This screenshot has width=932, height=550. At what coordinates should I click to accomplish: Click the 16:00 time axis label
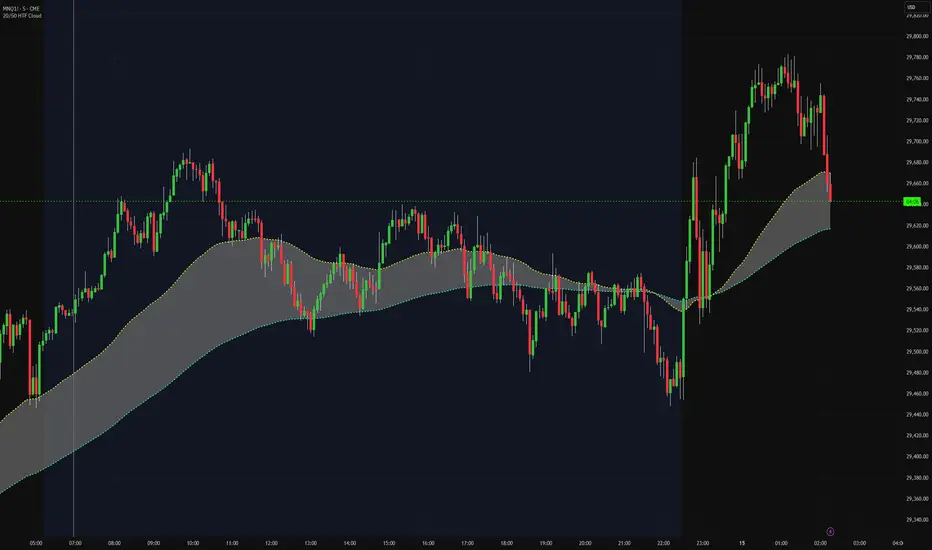point(429,543)
